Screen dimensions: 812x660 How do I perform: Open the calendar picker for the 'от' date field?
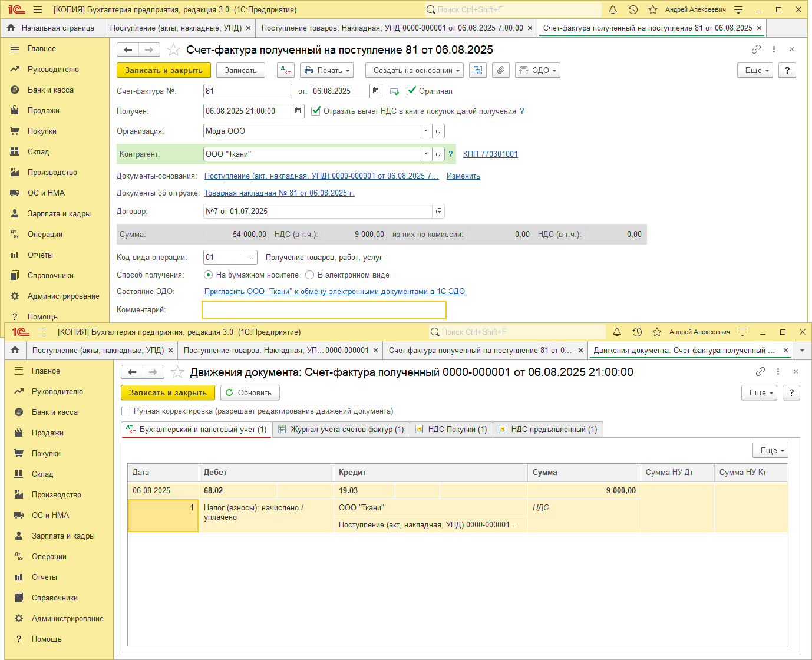(x=375, y=91)
